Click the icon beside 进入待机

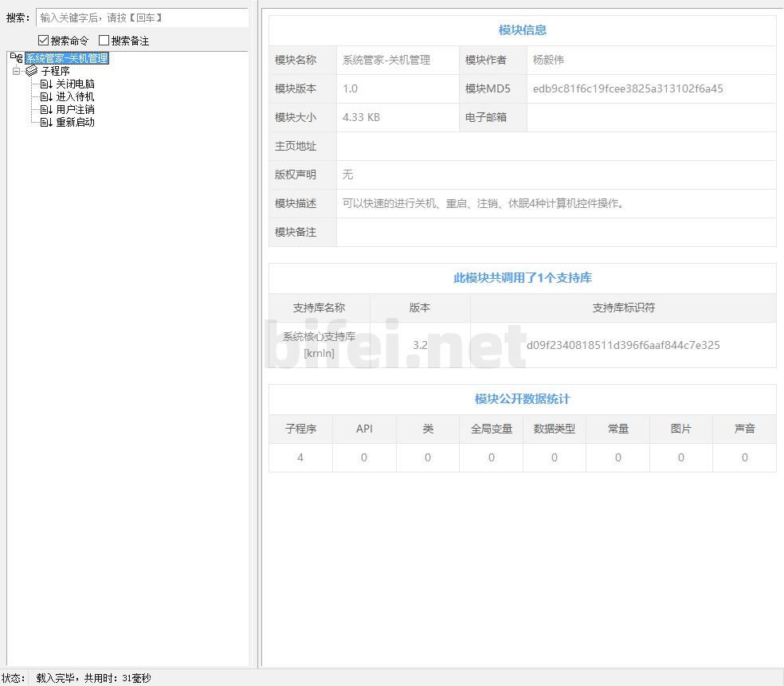click(x=46, y=96)
